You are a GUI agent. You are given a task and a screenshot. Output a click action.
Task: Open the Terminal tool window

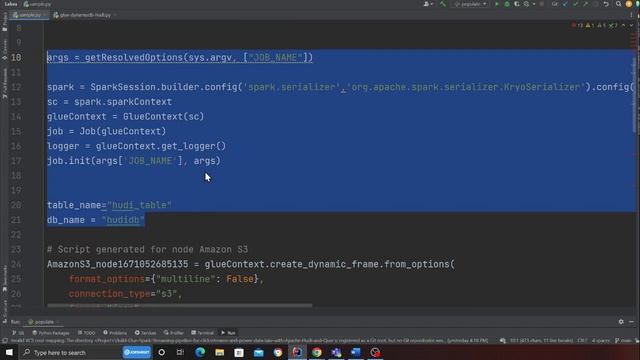(x=202, y=333)
